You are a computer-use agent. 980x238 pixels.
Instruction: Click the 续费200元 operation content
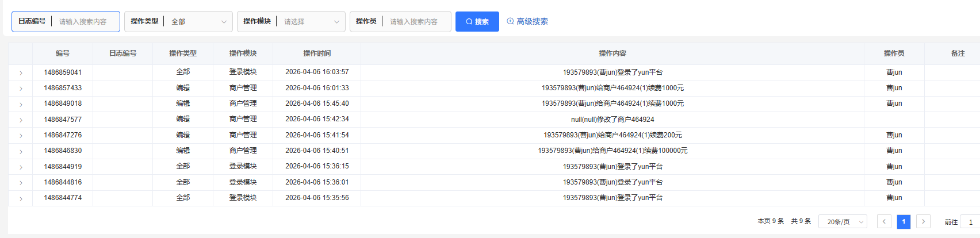(x=612, y=135)
